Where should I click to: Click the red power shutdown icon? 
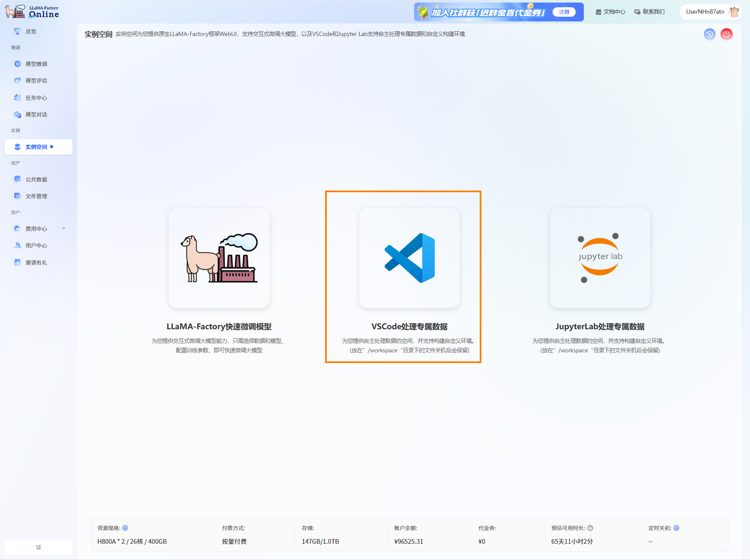(726, 34)
